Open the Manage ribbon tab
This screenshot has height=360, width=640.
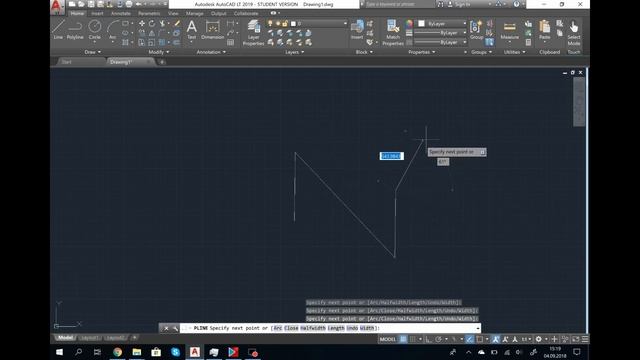point(194,13)
